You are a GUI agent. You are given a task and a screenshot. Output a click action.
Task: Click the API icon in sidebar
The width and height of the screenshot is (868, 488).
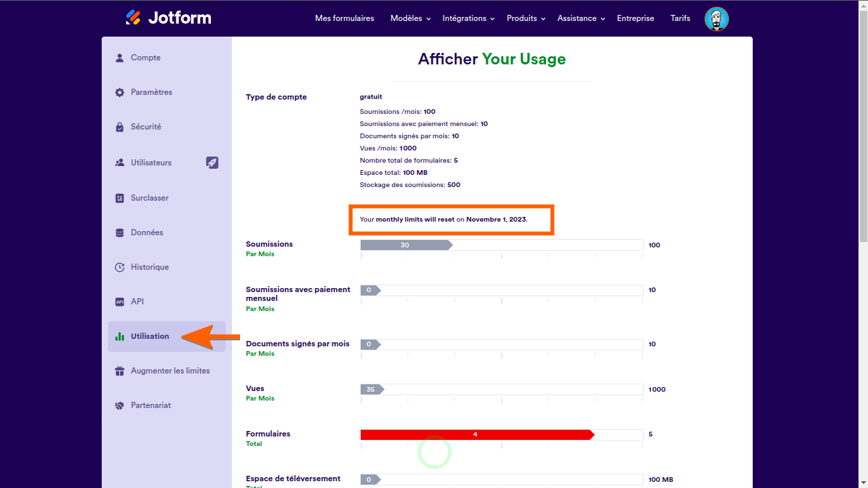coord(120,302)
